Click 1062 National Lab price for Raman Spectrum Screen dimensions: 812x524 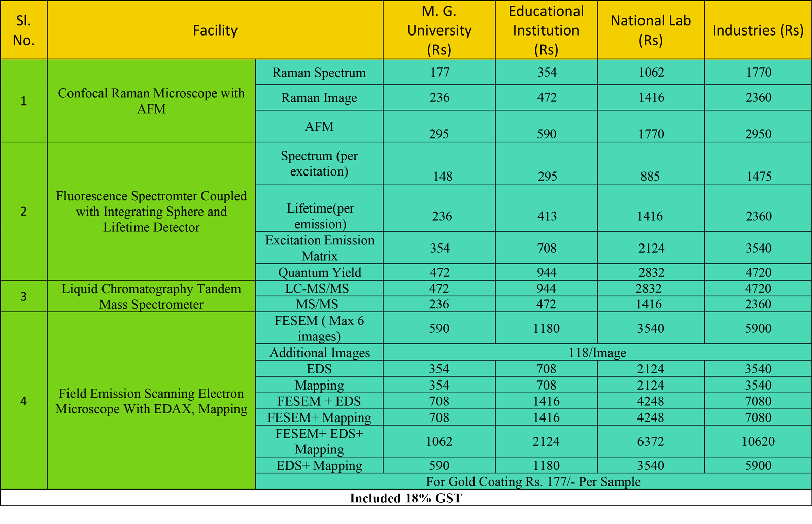pos(651,72)
